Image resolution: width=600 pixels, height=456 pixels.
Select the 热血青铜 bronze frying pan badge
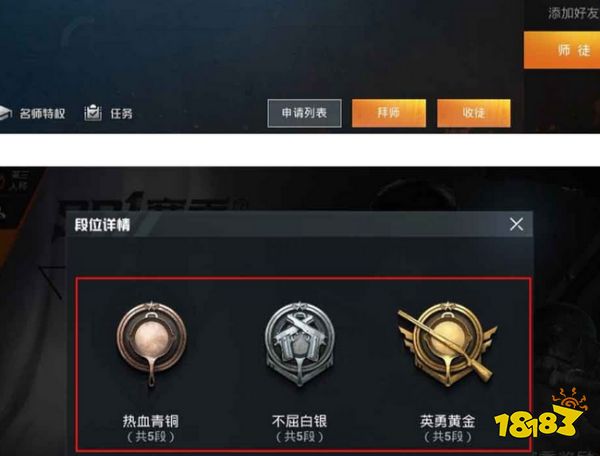click(152, 344)
